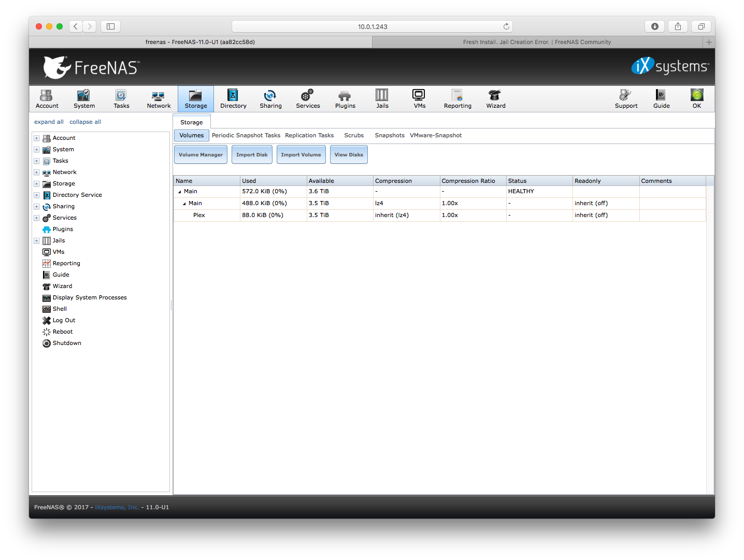Launch the Wizard from toolbar
This screenshot has width=744, height=560.
(x=495, y=98)
